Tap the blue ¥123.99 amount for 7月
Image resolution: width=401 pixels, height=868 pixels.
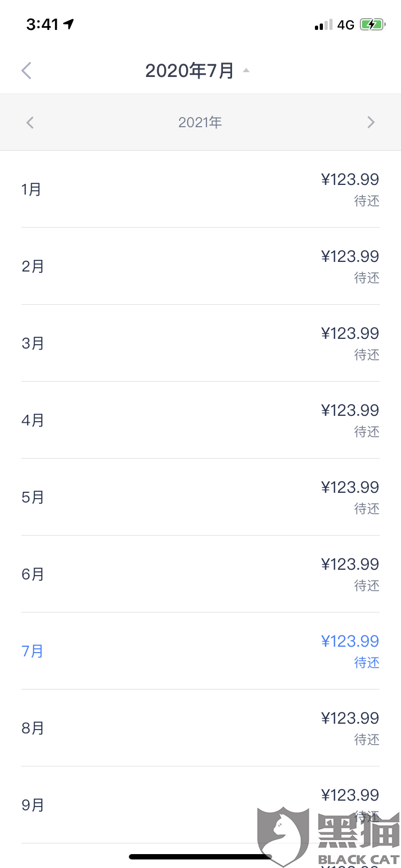click(350, 641)
